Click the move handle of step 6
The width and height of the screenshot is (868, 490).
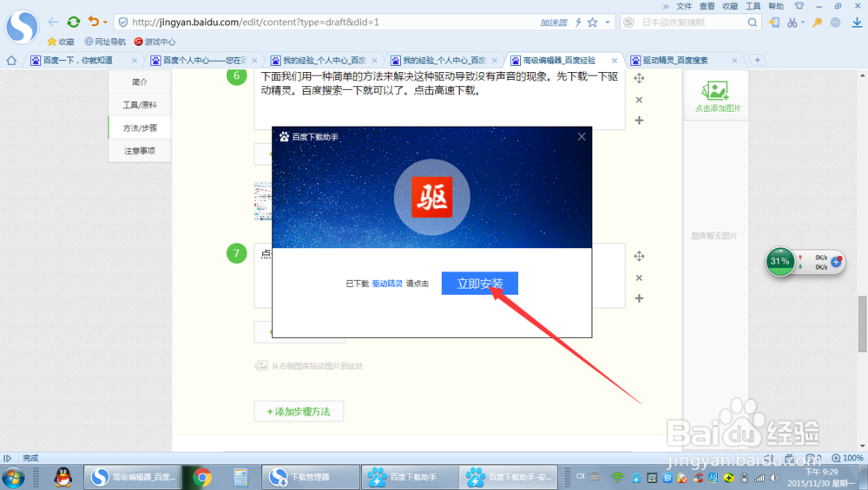(x=639, y=78)
